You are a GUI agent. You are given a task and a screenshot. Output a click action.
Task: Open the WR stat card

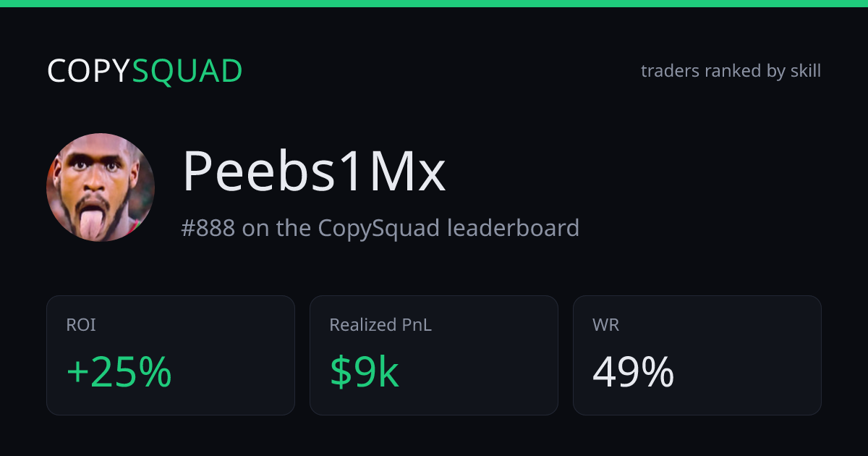tap(697, 355)
